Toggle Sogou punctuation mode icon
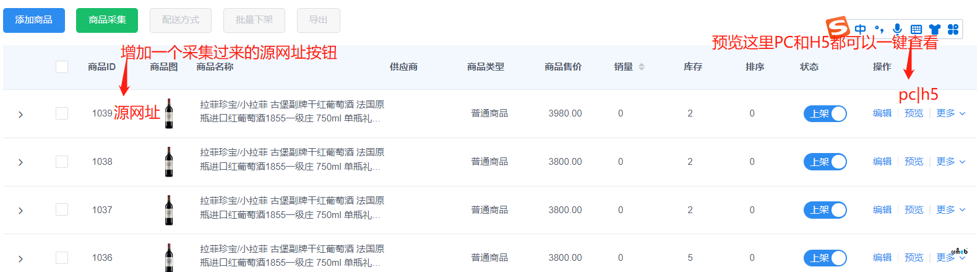The image size is (980, 272). [x=879, y=29]
